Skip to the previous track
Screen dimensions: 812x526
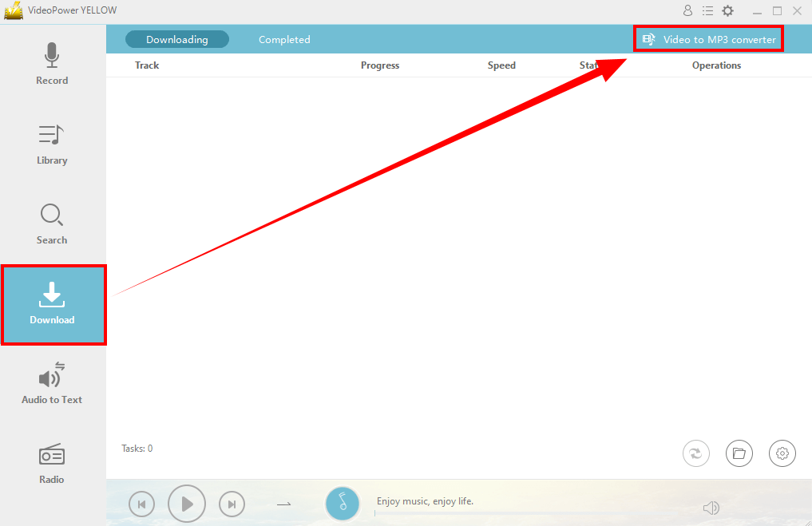(141, 504)
